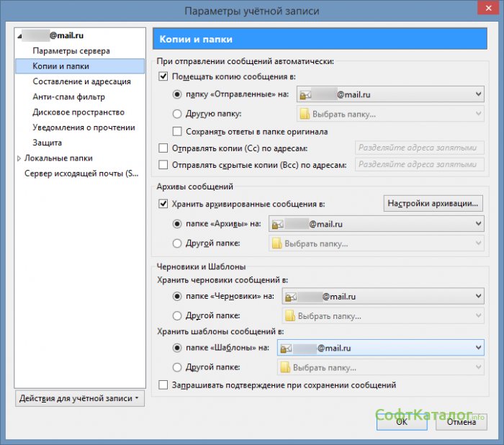Image resolution: width=504 pixels, height=445 pixels.
Task: Click mail icon in «Черновики» account dropdown
Action: pos(289,296)
